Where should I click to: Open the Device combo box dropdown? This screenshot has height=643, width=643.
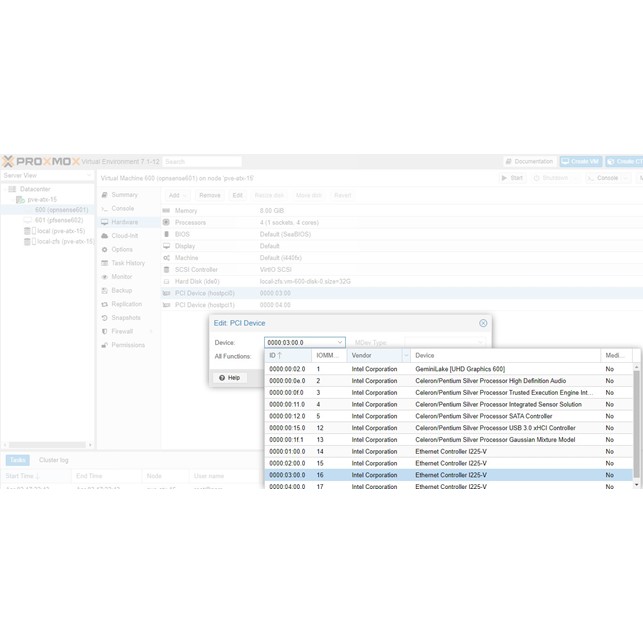tap(340, 342)
